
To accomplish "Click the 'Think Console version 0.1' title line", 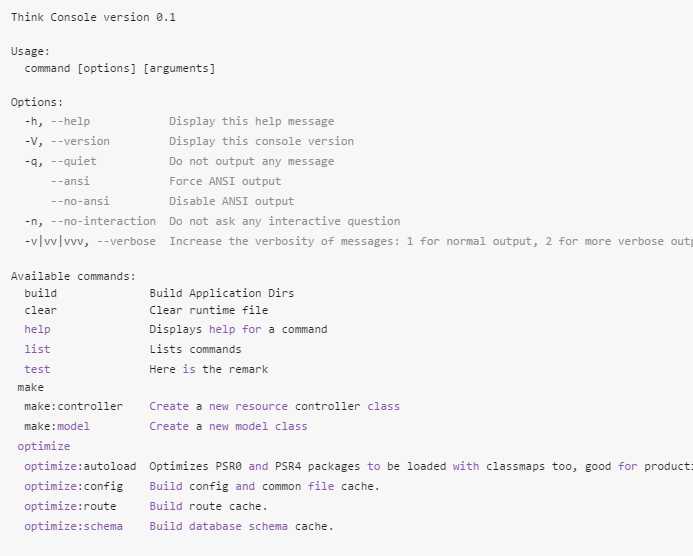I will pos(93,17).
